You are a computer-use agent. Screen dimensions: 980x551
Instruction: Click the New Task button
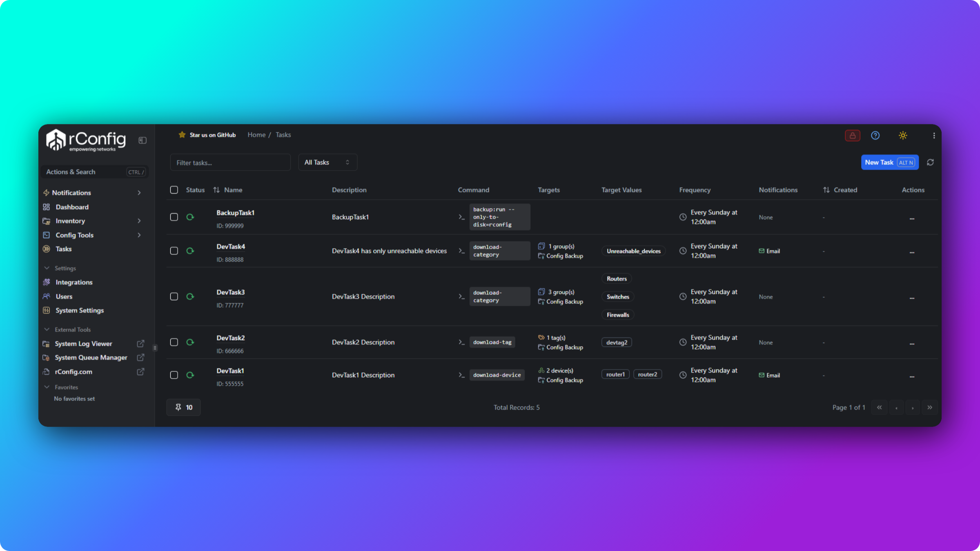(x=890, y=162)
